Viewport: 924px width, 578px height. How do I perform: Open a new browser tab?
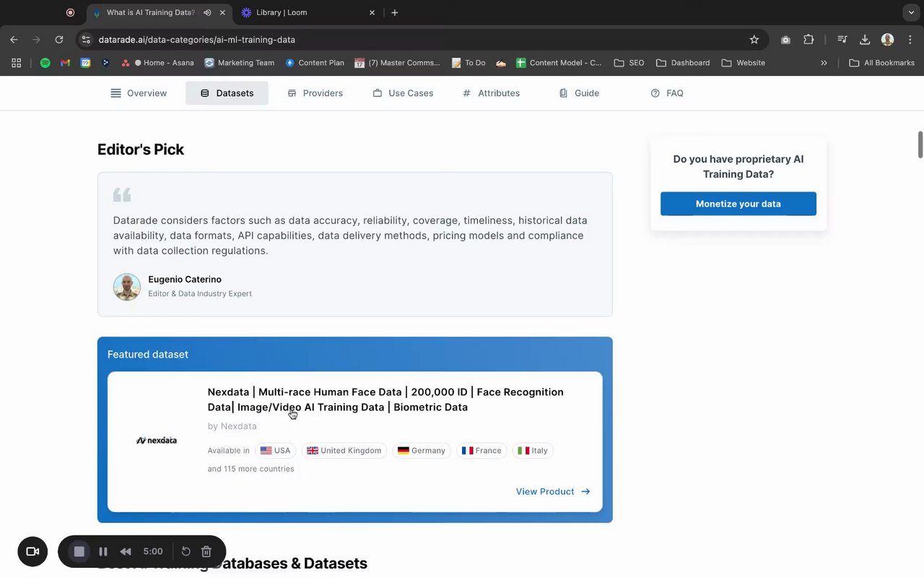(x=394, y=12)
